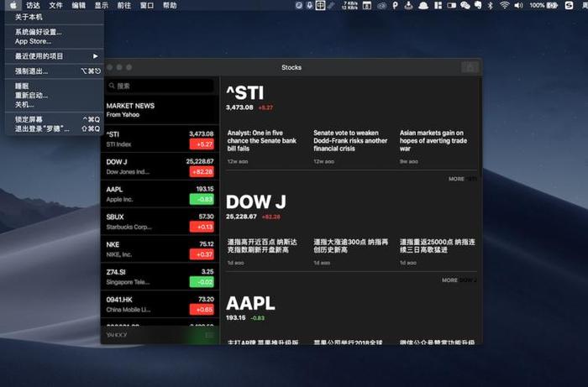This screenshot has width=588, height=387.
Task: Open 系统偏好设置… from Apple menu
Action: click(54, 32)
